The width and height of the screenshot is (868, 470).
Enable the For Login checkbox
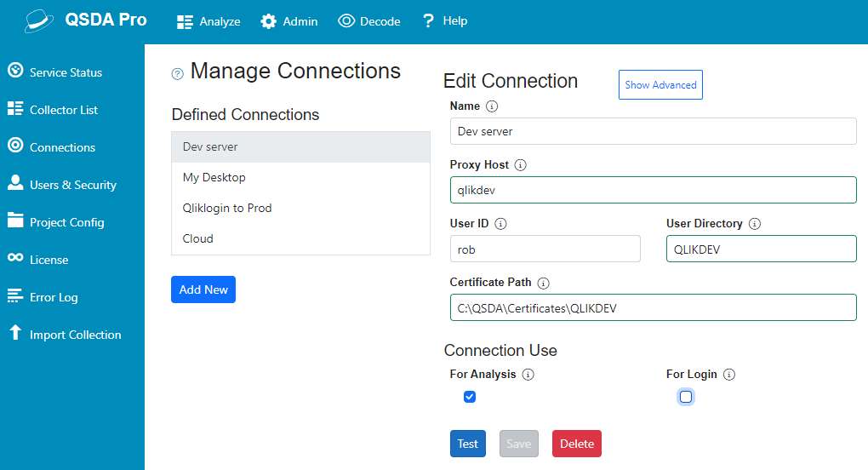(686, 397)
